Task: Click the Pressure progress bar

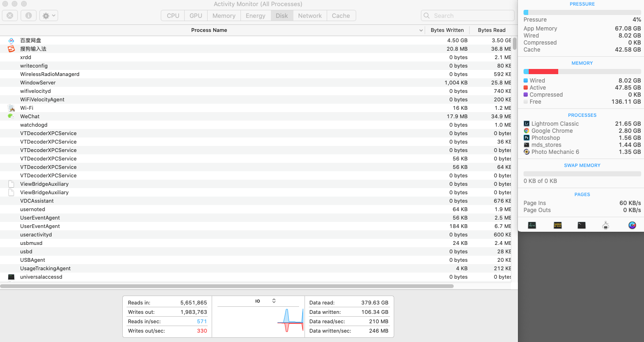Action: [582, 13]
